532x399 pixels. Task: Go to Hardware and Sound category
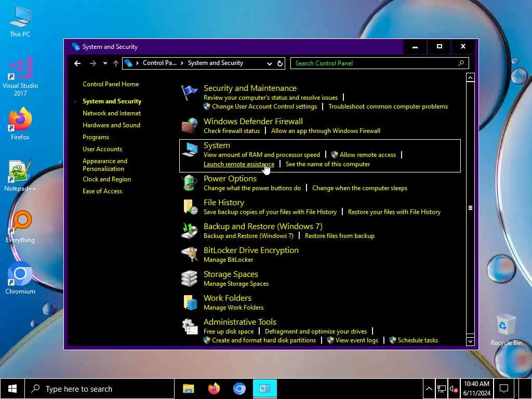pyautogui.click(x=111, y=125)
